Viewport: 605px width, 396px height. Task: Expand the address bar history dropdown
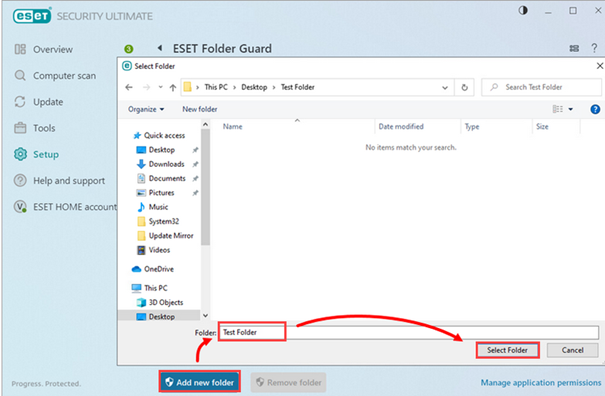(x=445, y=88)
